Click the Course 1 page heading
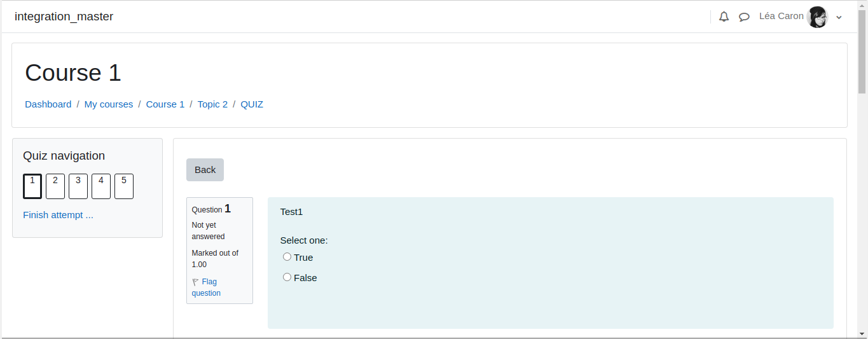The height and width of the screenshot is (339, 868). (73, 73)
